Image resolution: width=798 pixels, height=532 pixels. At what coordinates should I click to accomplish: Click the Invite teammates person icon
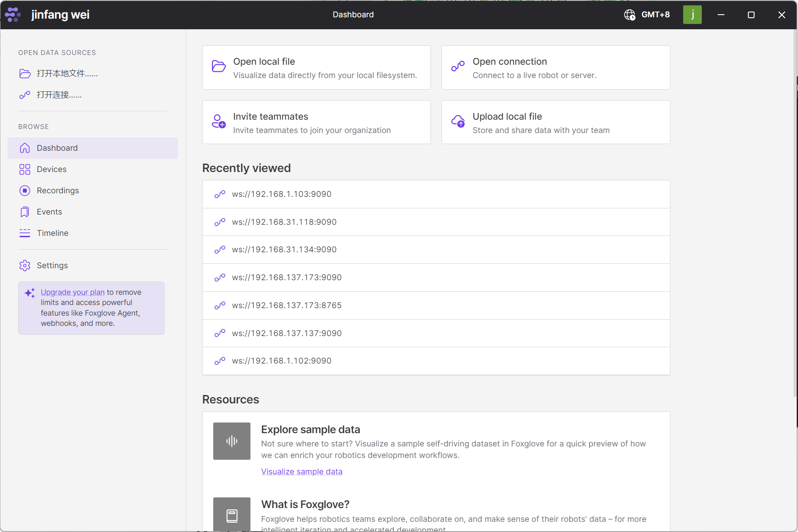click(x=219, y=121)
